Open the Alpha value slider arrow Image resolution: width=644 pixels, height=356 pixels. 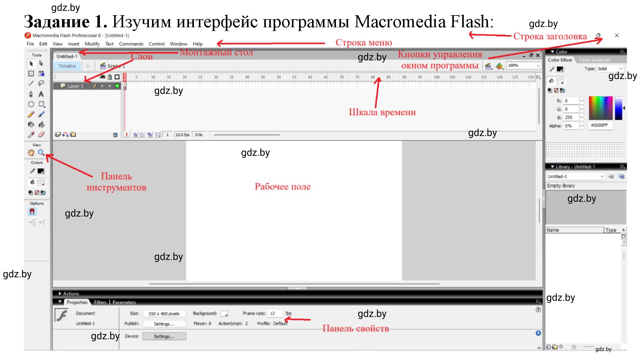click(582, 126)
